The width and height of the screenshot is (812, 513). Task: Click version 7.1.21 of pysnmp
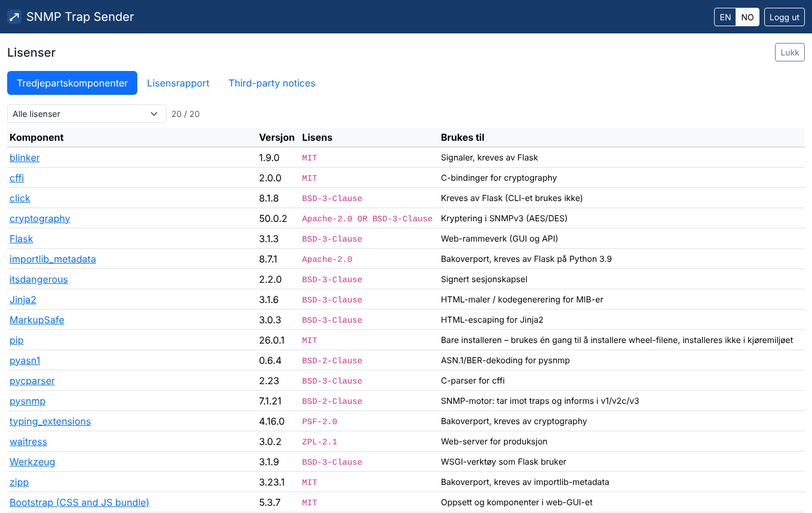[270, 401]
